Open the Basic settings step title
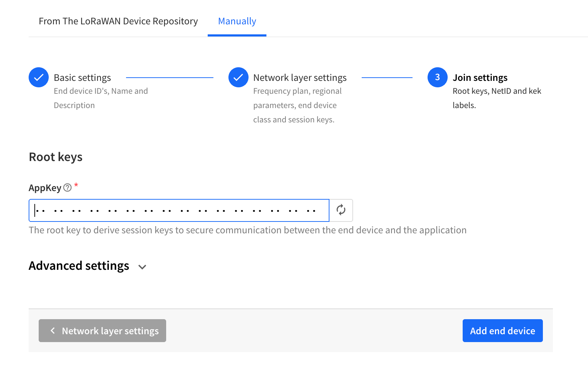Screen dimensions: 588x375 click(82, 78)
